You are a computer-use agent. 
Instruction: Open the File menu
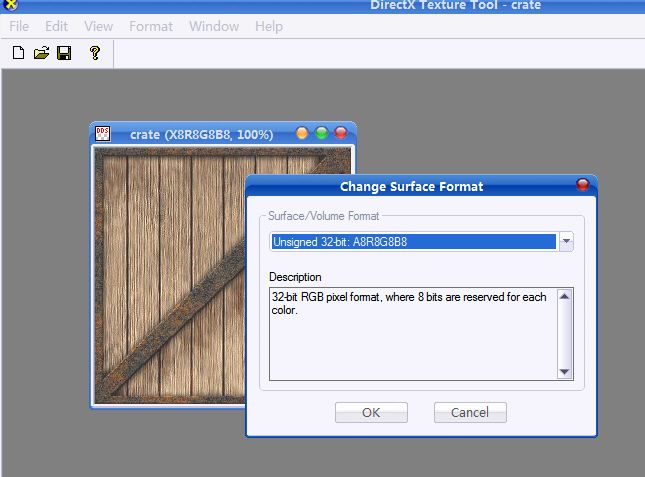19,26
